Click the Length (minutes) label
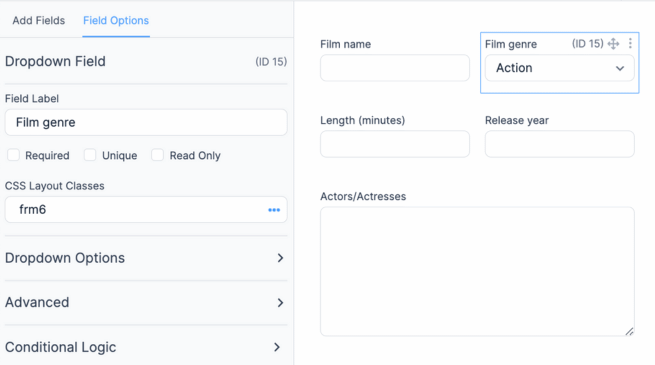 363,120
